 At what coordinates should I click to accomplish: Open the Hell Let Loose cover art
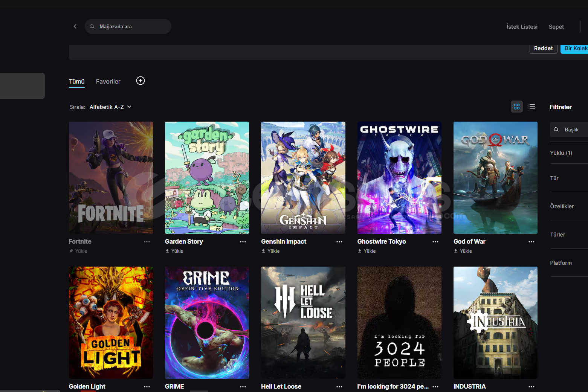point(303,323)
